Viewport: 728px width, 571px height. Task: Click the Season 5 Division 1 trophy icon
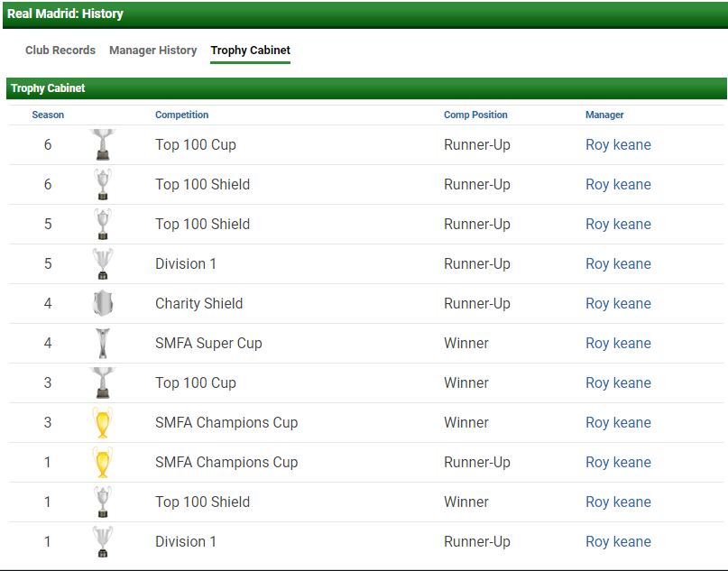[x=103, y=263]
